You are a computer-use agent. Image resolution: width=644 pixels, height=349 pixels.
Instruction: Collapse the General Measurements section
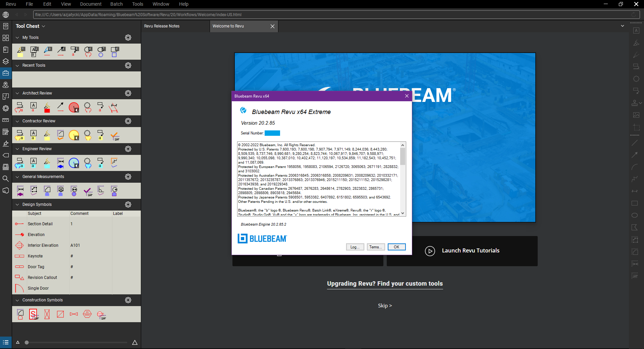pyautogui.click(x=17, y=177)
